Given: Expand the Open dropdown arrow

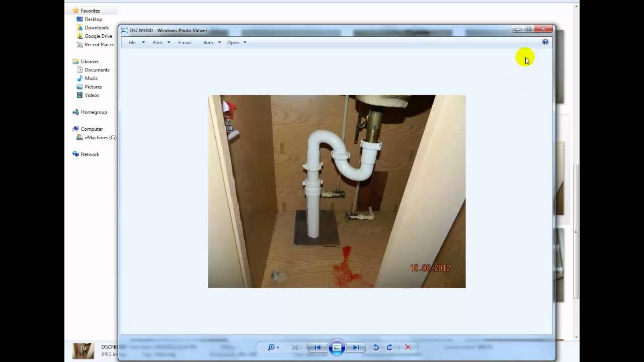Looking at the screenshot, I should coord(245,43).
